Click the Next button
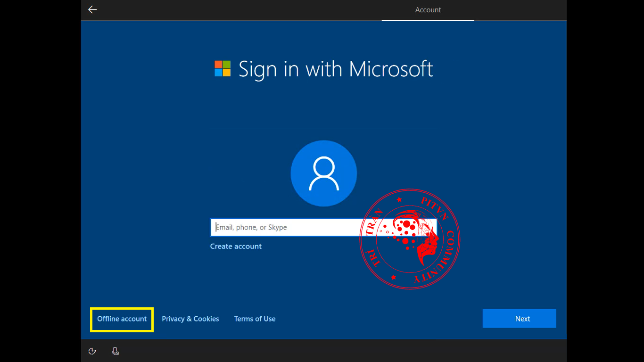 [520, 319]
